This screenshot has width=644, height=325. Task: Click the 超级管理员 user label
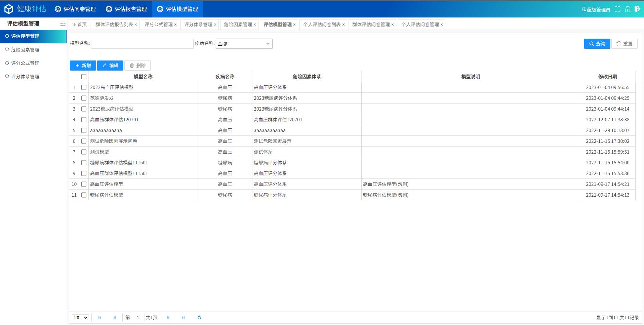tap(596, 9)
